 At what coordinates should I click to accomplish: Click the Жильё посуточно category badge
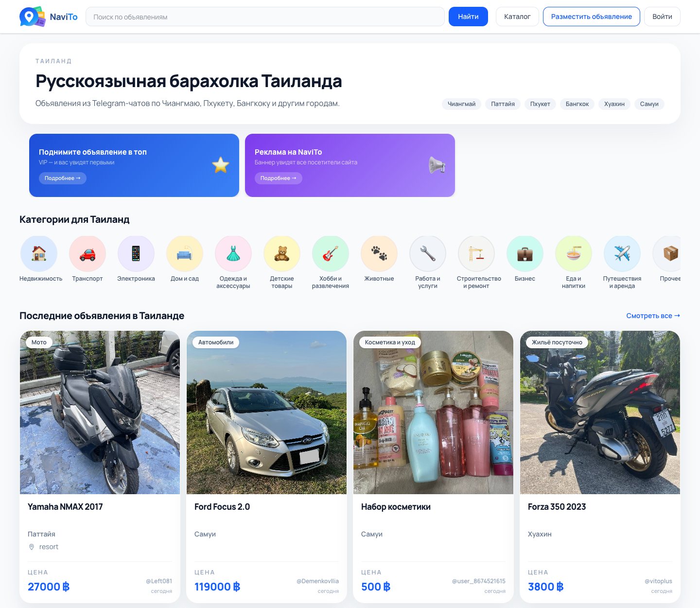click(x=557, y=342)
